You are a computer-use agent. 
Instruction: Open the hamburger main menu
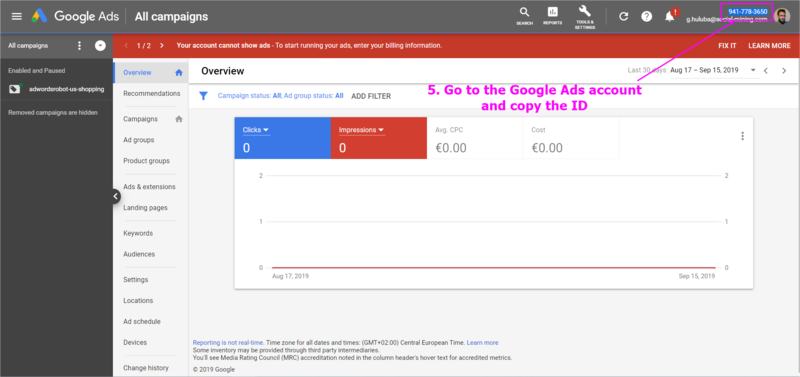point(16,16)
